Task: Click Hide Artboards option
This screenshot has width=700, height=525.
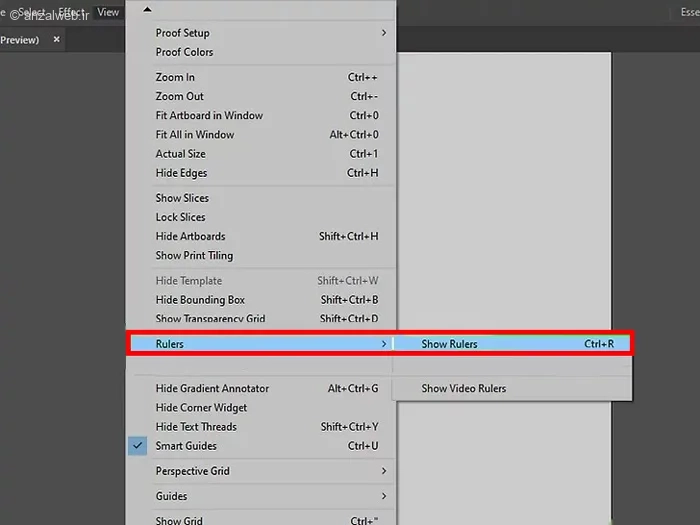Action: [191, 236]
